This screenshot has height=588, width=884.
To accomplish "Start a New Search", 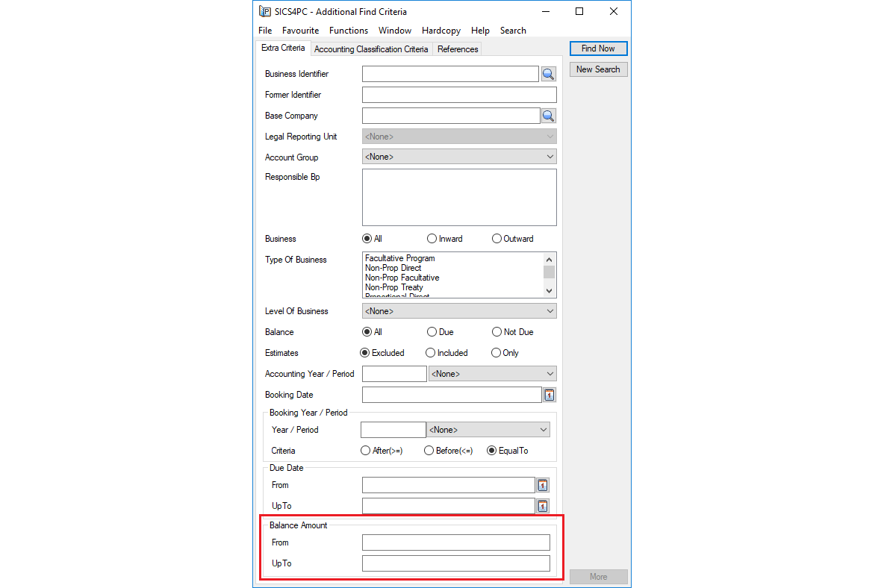I will point(598,69).
